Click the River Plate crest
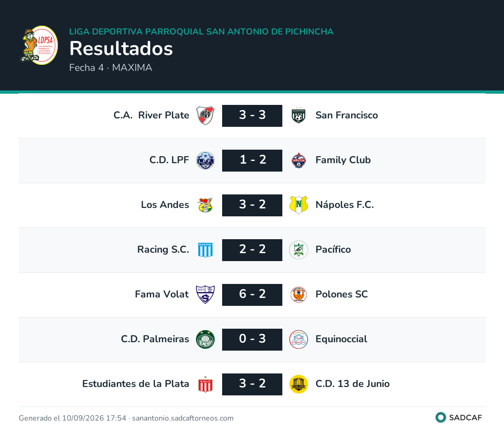Image resolution: width=504 pixels, height=442 pixels. tap(205, 116)
